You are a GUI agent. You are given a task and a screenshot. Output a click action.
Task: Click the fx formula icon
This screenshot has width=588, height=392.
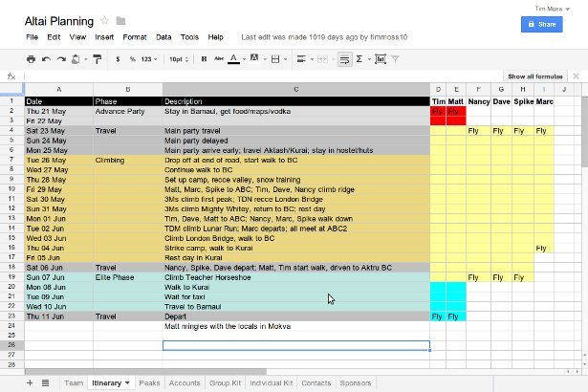pyautogui.click(x=11, y=76)
